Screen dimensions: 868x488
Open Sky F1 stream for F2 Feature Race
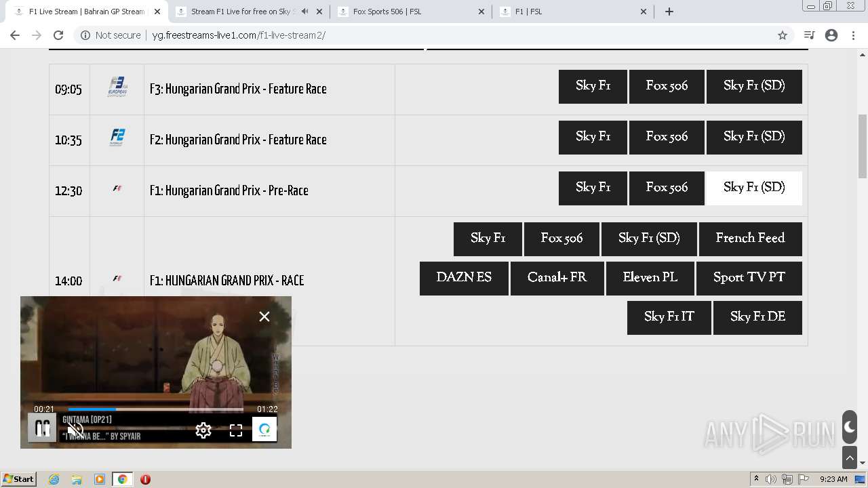click(593, 137)
